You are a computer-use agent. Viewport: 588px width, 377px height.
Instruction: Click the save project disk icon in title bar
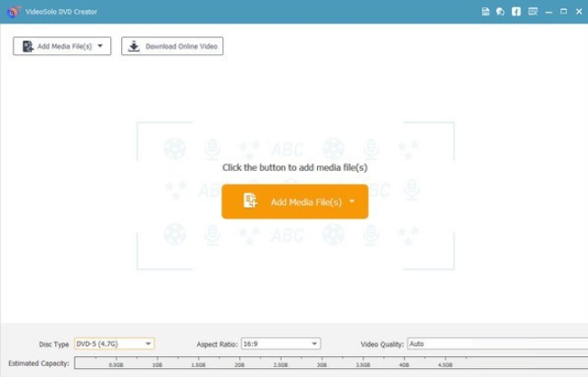tap(485, 12)
